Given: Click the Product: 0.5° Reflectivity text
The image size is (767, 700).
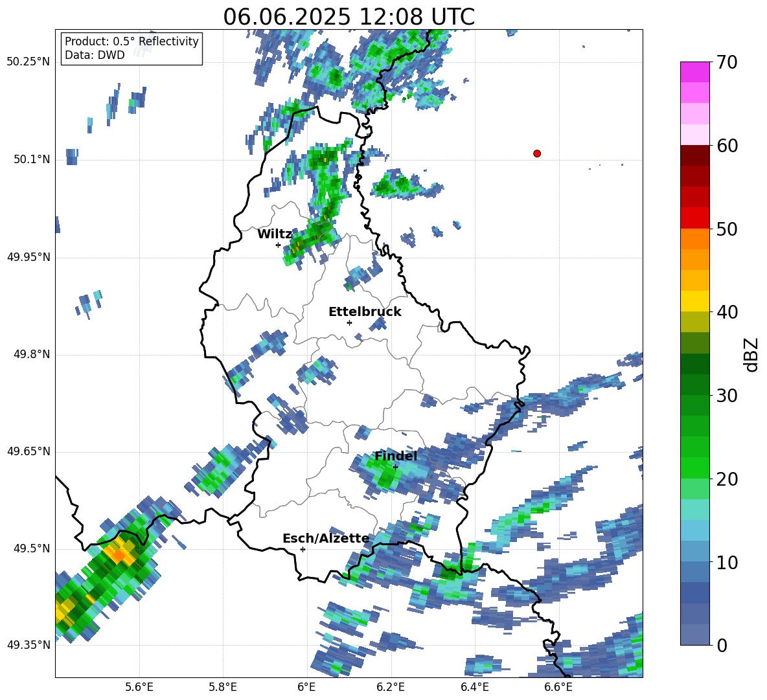Looking at the screenshot, I should [132, 41].
